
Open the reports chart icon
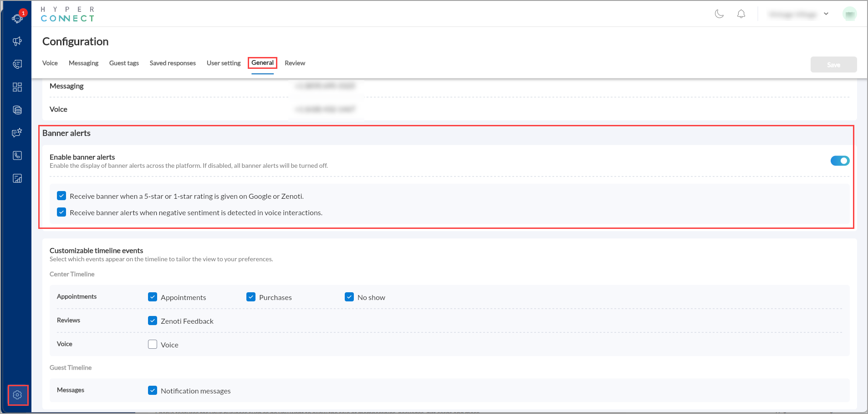[x=17, y=178]
